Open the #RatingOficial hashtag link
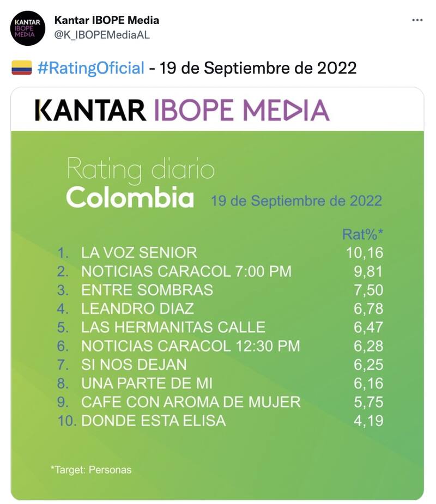436x504 pixels. pyautogui.click(x=91, y=68)
